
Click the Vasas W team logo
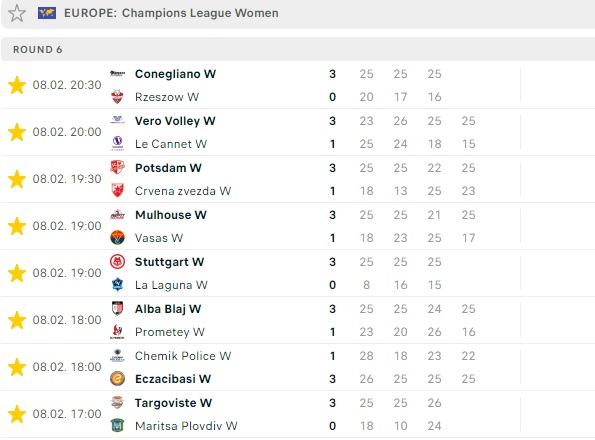tap(117, 238)
